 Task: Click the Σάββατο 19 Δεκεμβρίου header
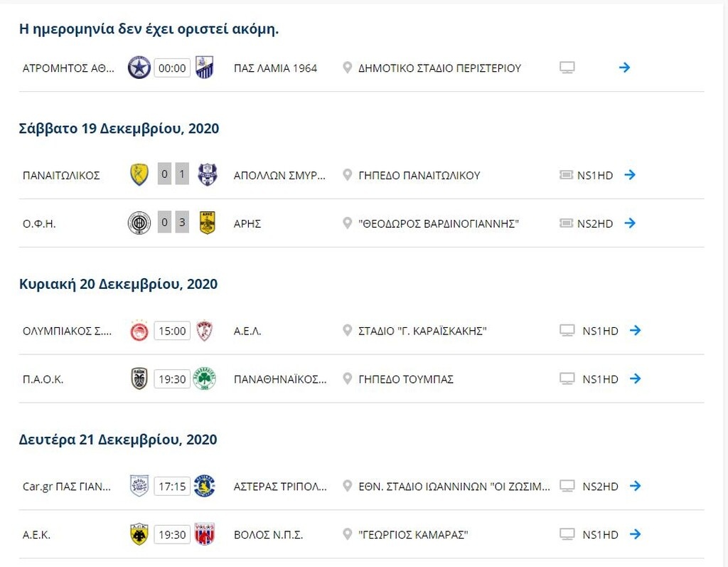click(118, 129)
